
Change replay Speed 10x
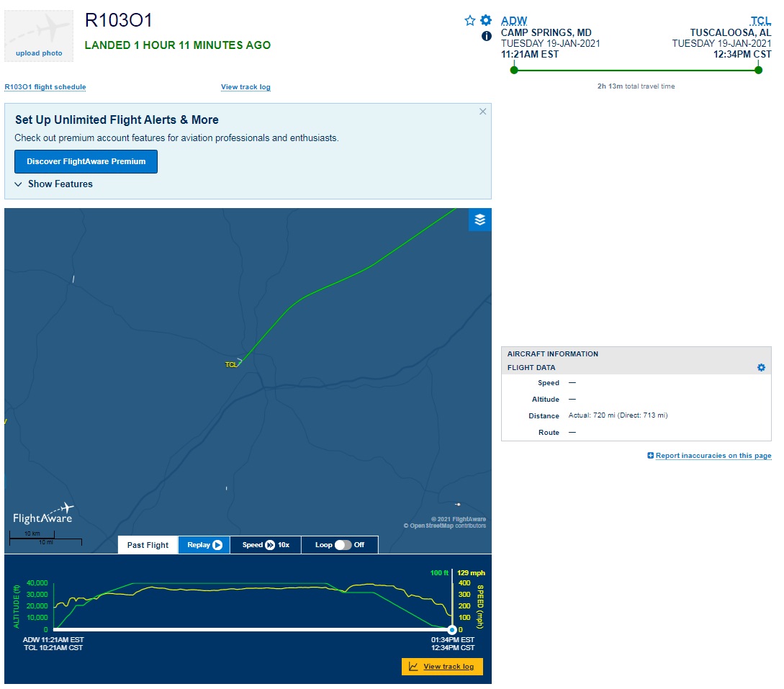click(x=266, y=545)
